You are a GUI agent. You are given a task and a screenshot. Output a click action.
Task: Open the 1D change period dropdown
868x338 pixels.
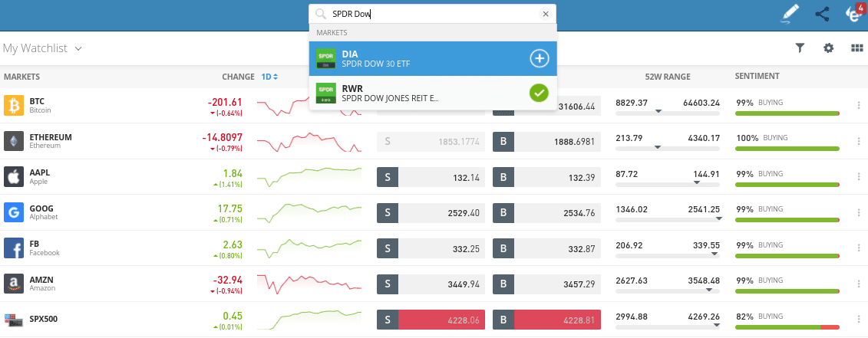[x=269, y=77]
